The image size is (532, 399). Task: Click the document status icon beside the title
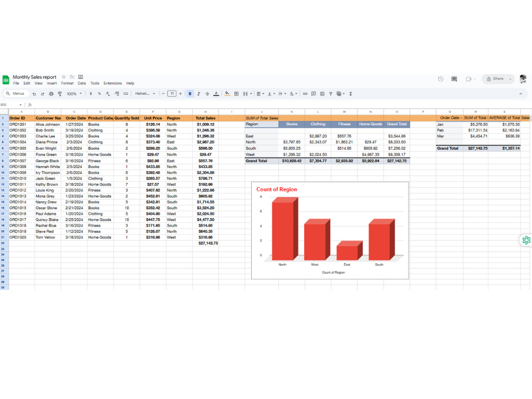tap(80, 77)
